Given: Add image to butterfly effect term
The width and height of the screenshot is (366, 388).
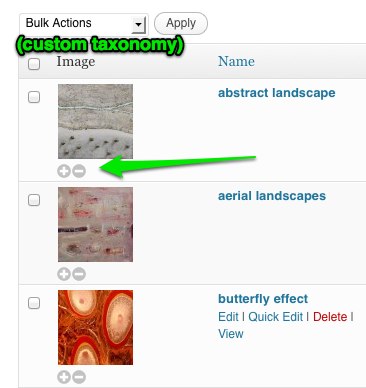Looking at the screenshot, I should (x=64, y=377).
